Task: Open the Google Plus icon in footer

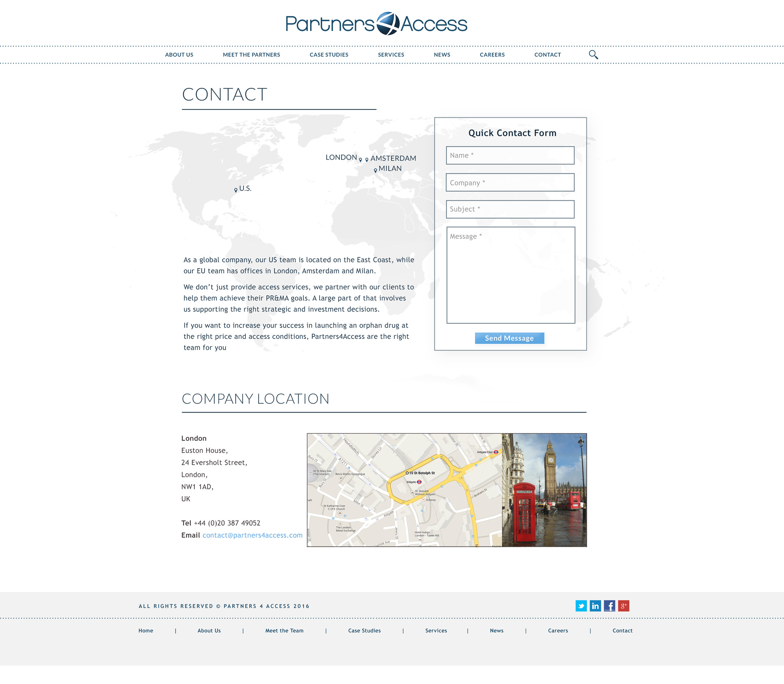Action: [x=623, y=606]
